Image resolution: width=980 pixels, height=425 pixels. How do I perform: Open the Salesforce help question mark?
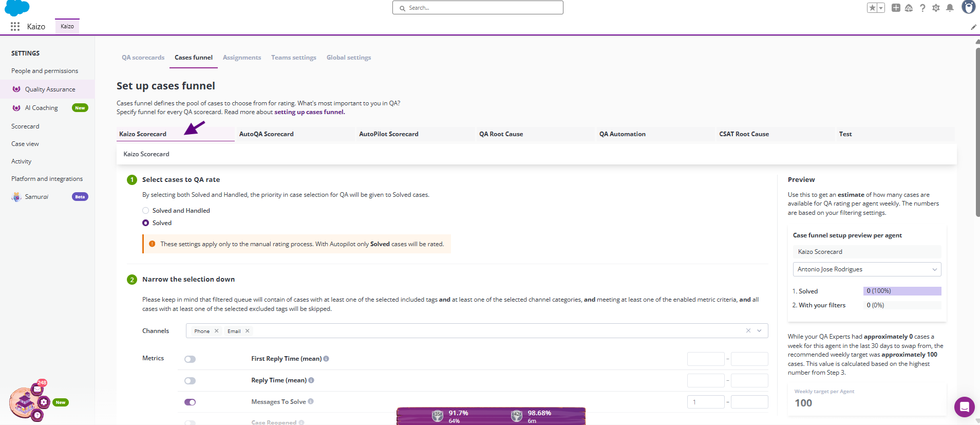pos(922,8)
